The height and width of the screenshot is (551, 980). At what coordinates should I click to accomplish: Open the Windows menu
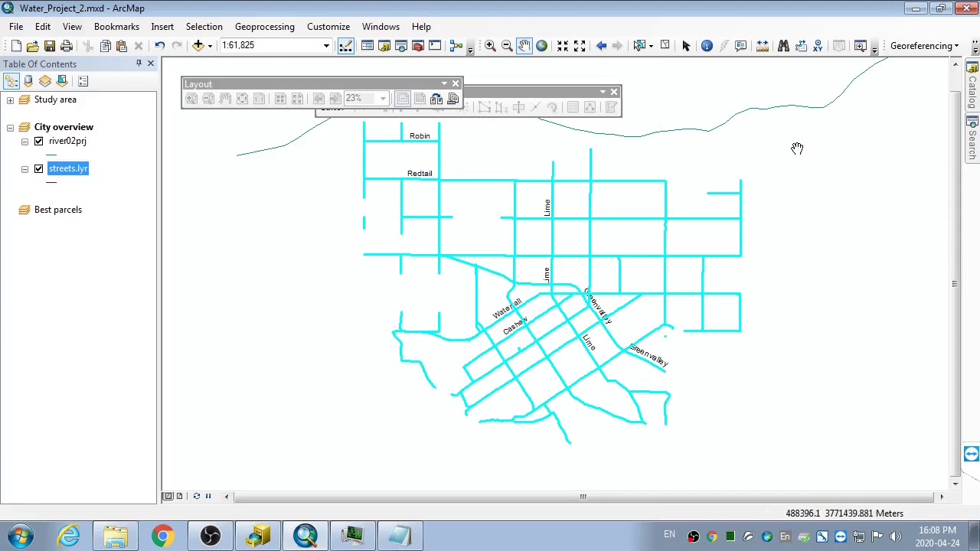381,27
